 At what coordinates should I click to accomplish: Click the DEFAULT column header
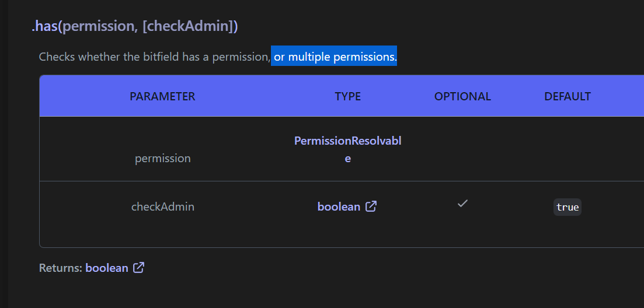point(568,96)
